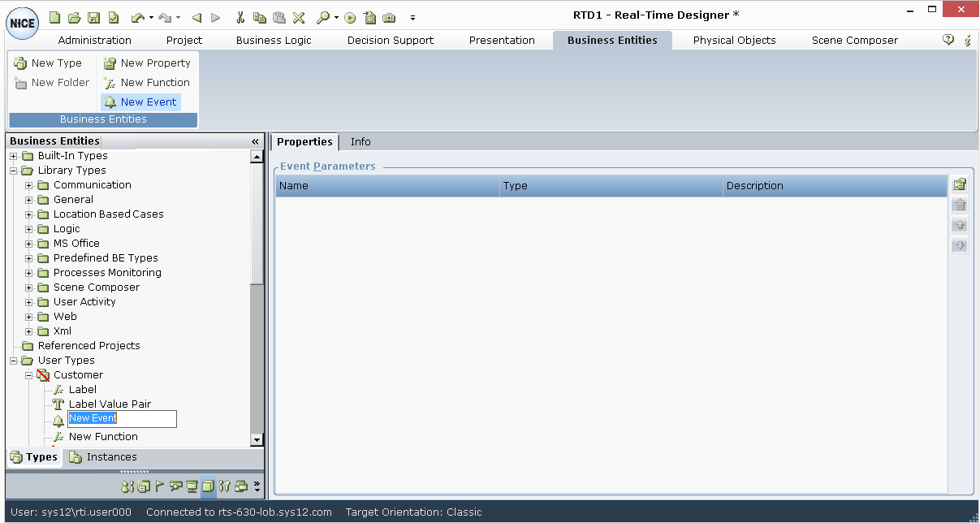This screenshot has height=523, width=980.
Task: Click the Cut scissors icon
Action: coord(240,17)
